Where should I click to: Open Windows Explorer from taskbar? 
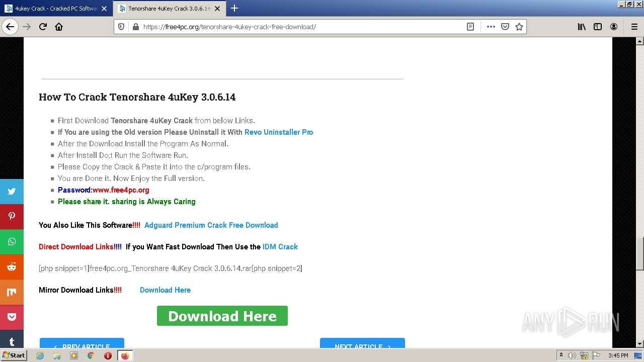coord(57,355)
